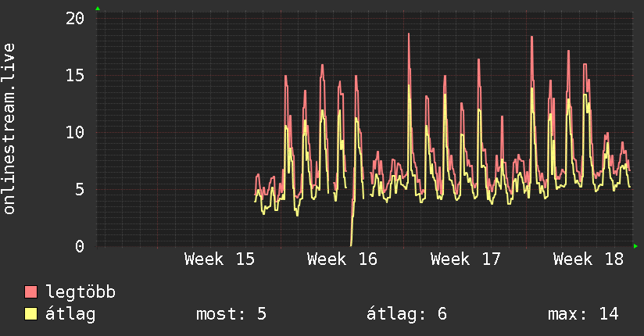Click the Week 18 axis label
Viewport: 644px width, 336px height.
coord(589,259)
